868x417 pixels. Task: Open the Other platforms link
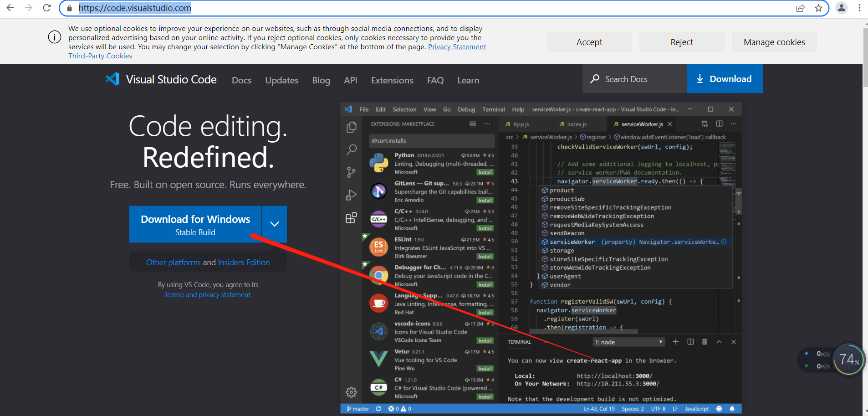pyautogui.click(x=173, y=262)
